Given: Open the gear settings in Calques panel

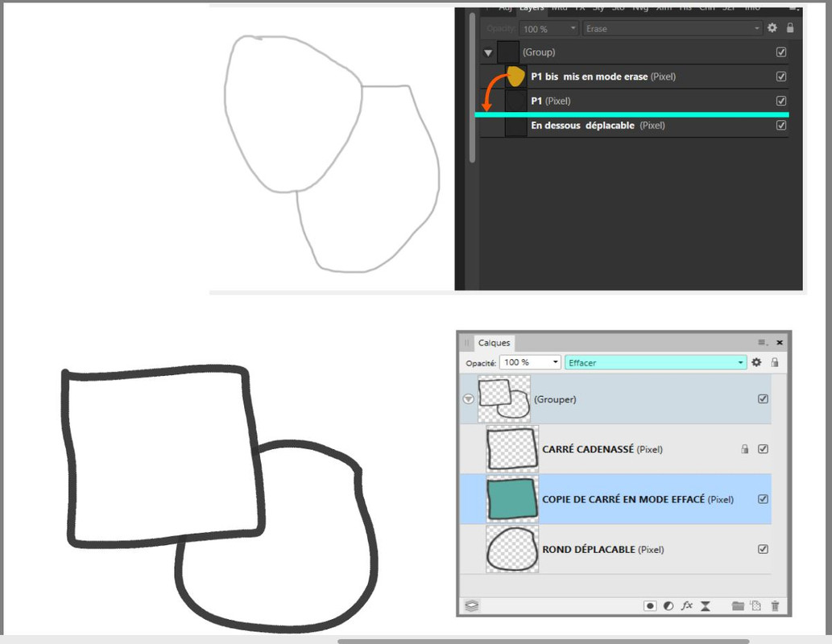Looking at the screenshot, I should click(x=756, y=362).
